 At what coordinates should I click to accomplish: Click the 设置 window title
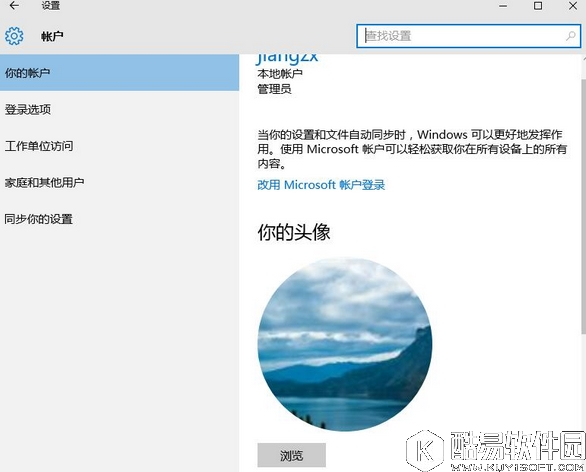51,6
